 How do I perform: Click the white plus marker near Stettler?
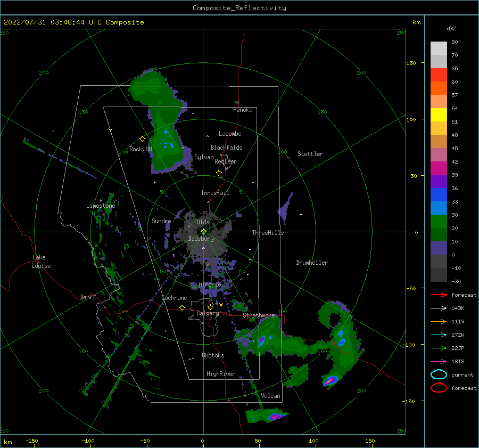[301, 214]
